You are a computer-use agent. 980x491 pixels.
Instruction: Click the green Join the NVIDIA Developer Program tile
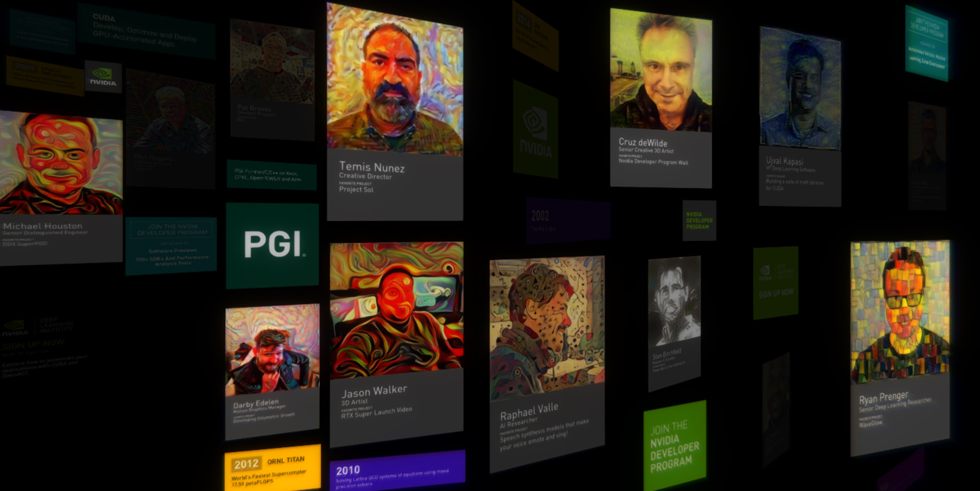click(x=675, y=446)
